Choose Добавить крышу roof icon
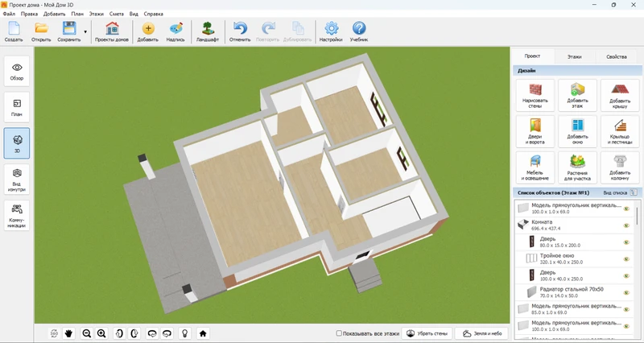 point(619,95)
